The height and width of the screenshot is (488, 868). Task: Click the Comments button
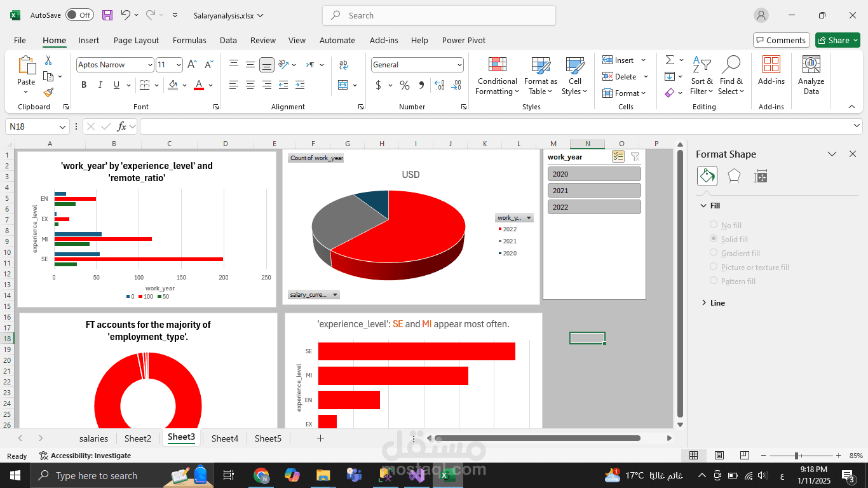point(782,40)
